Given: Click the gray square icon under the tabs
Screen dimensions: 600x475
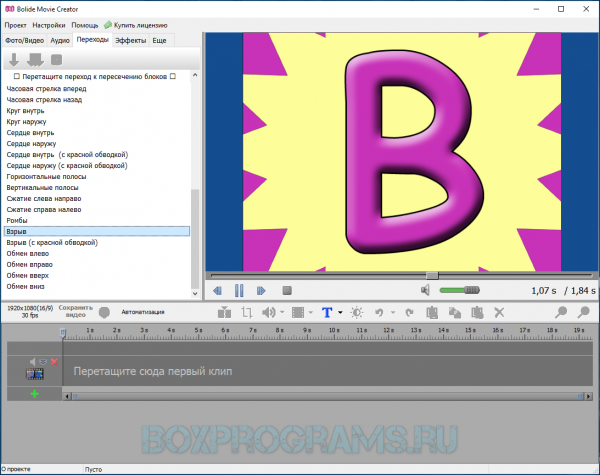Looking at the screenshot, I should click(57, 60).
